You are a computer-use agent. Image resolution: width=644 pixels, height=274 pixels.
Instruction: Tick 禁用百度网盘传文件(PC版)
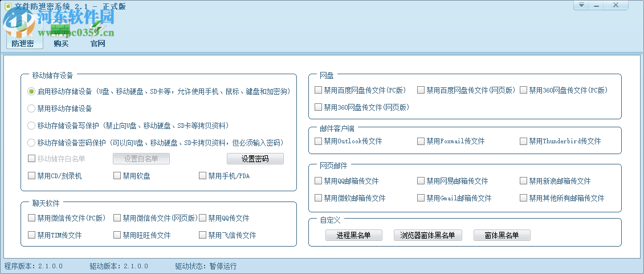click(x=319, y=90)
